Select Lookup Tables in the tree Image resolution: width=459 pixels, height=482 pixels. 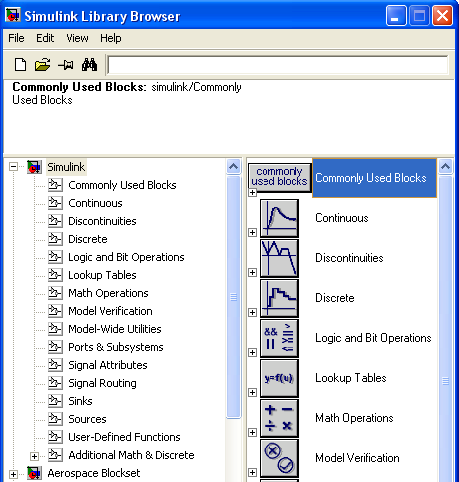(102, 275)
